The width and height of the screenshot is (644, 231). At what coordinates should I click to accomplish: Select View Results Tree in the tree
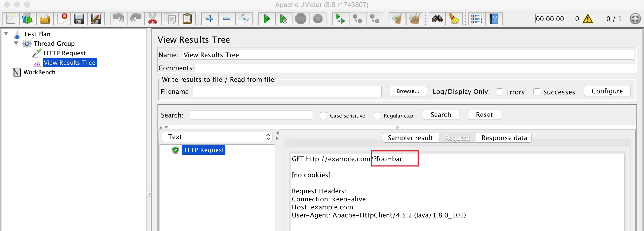click(70, 63)
